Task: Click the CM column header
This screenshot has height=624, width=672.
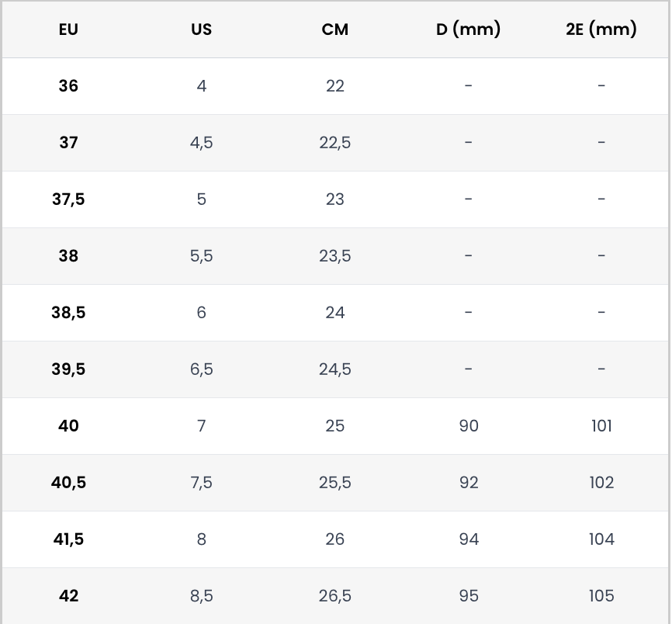Action: click(x=335, y=29)
